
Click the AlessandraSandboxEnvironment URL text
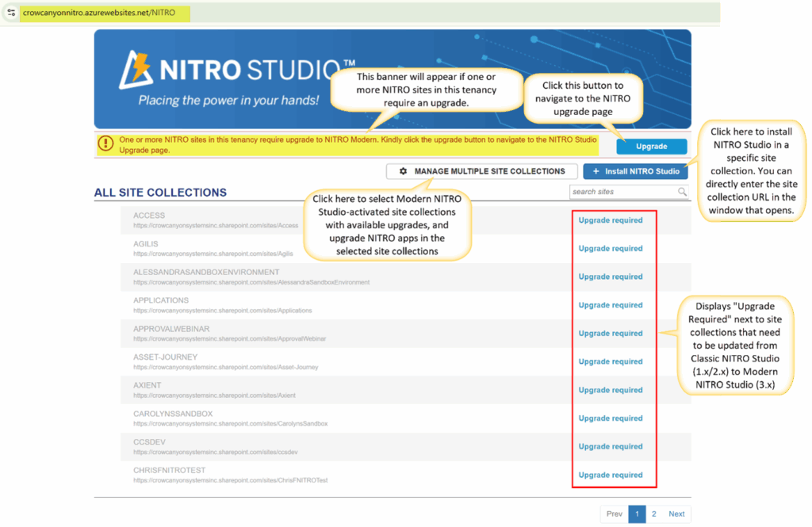(251, 282)
